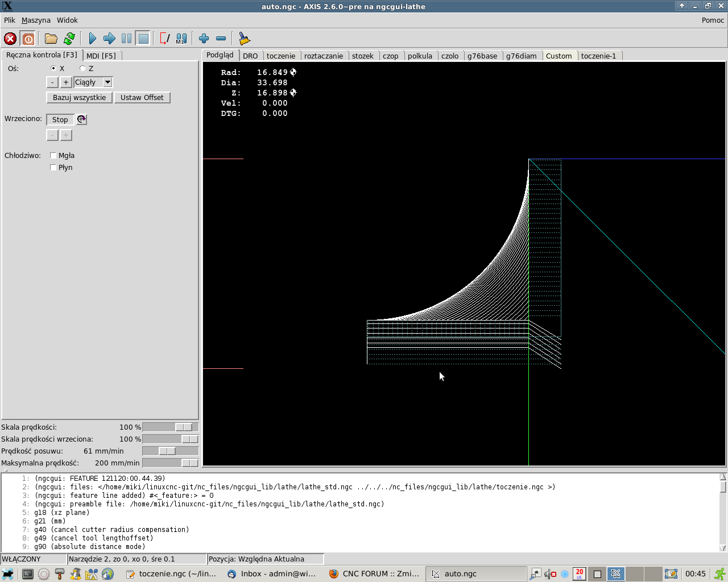Open the gear settings icon in taskbar
The width and height of the screenshot is (728, 582).
tap(44, 574)
